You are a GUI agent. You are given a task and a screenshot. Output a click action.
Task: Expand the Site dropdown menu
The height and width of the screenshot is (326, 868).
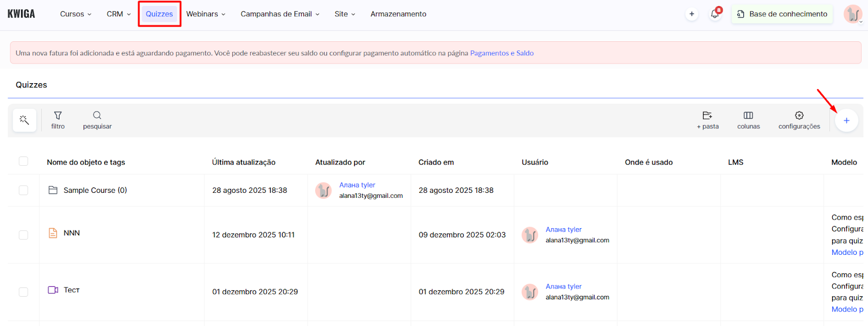pos(345,14)
